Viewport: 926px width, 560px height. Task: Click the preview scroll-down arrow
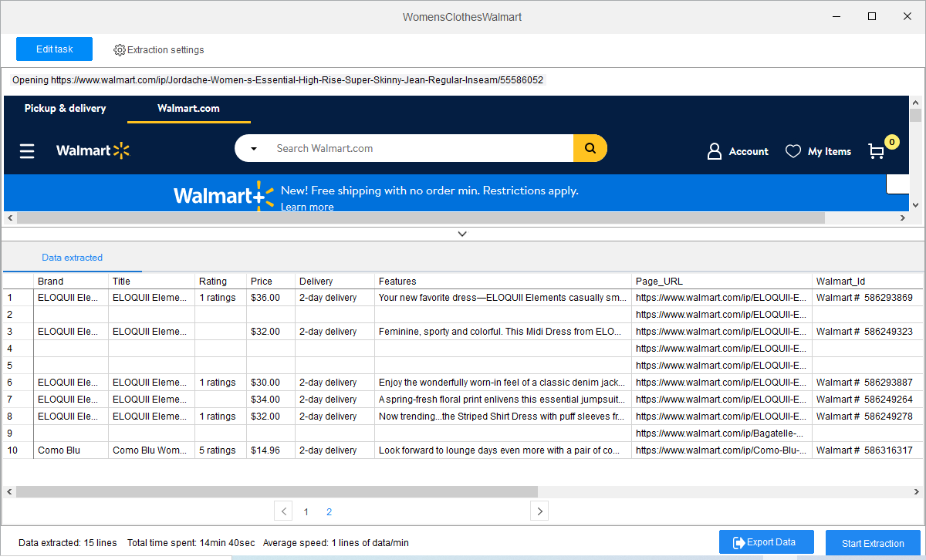pyautogui.click(x=915, y=204)
